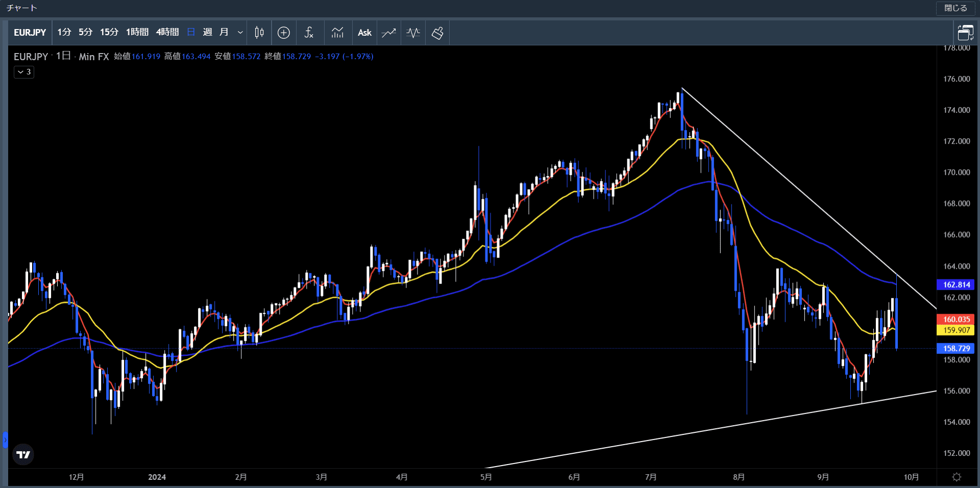
Task: Click the 152.000 price axis label
Action: (957, 453)
